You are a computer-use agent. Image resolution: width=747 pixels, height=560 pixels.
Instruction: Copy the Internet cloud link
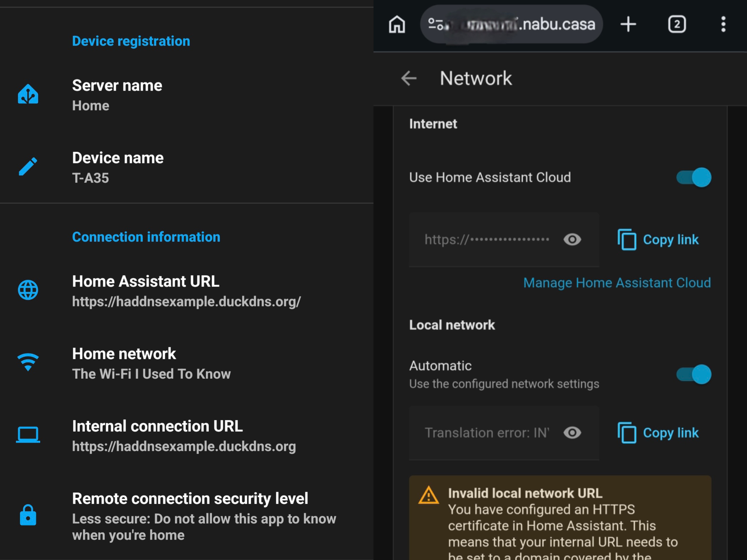[658, 240]
